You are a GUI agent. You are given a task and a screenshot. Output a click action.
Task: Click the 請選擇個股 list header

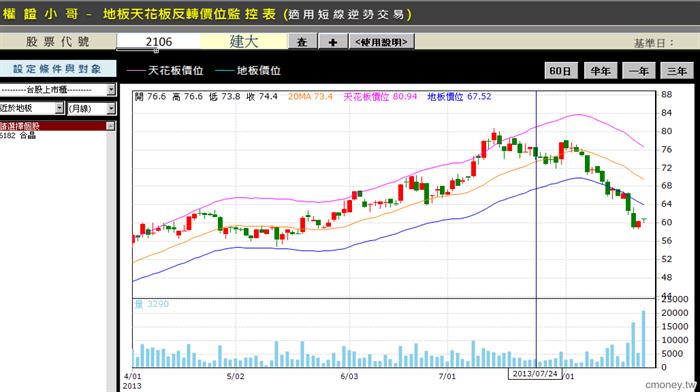tap(54, 126)
